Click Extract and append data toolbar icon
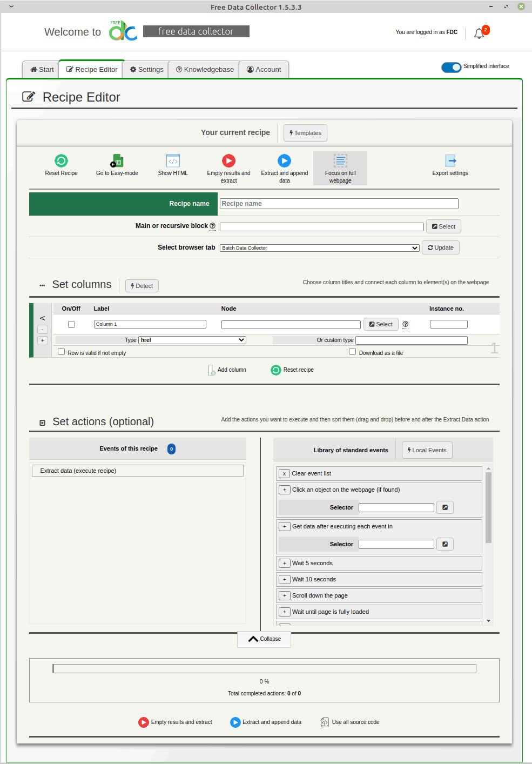532x764 pixels. pos(284,161)
